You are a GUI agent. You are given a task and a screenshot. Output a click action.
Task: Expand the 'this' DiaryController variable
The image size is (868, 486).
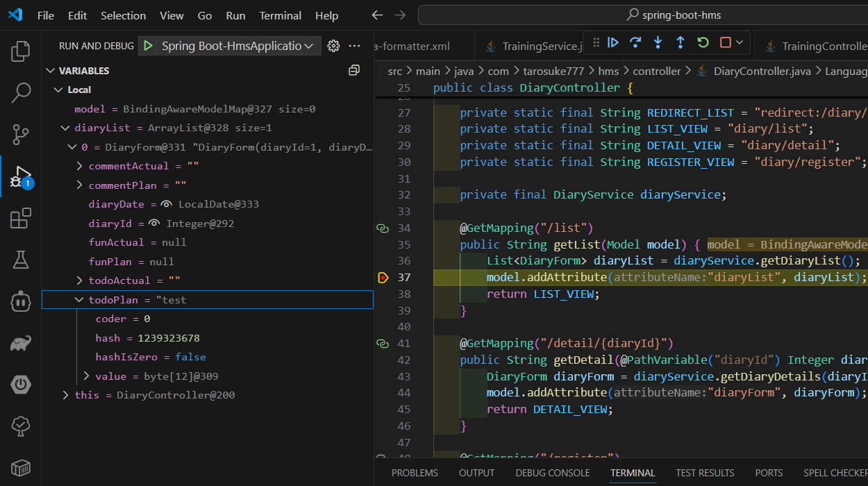coord(66,395)
